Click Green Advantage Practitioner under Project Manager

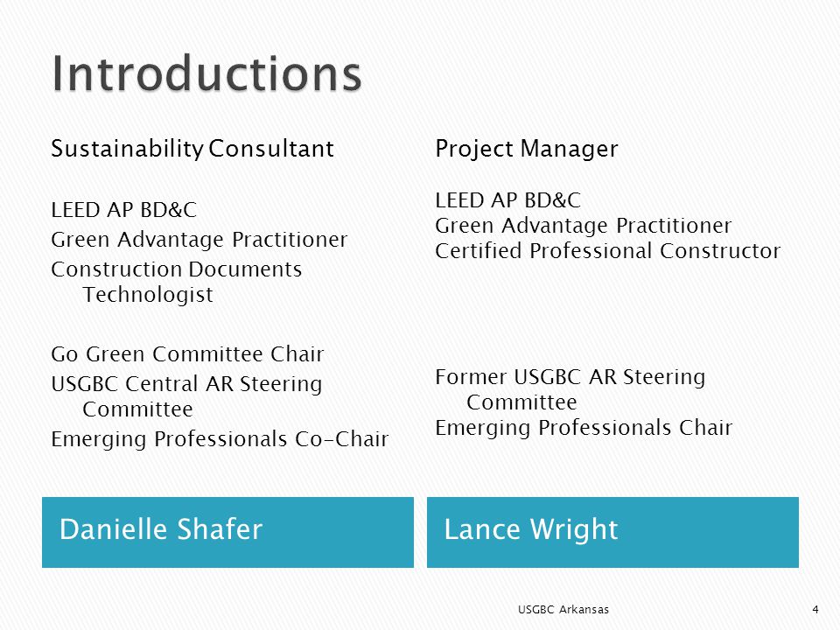point(584,226)
